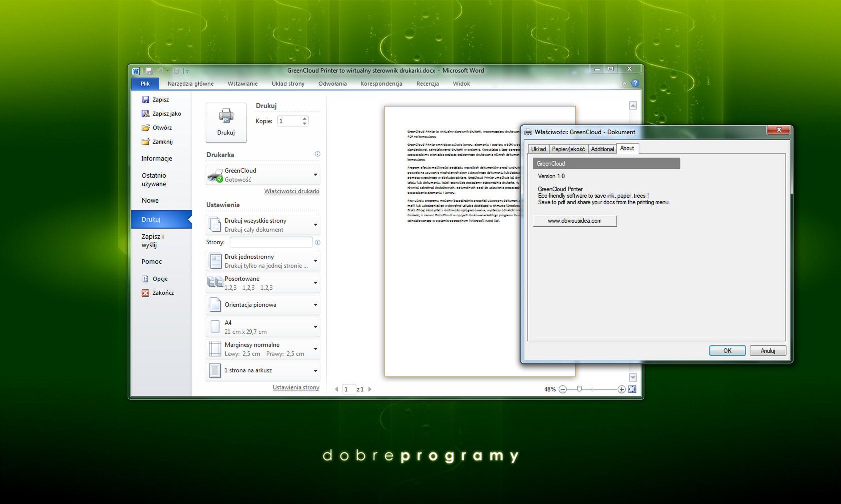Viewport: 841px width, 504px height.
Task: Open the Korespondencja ribbon tab
Action: 381,84
